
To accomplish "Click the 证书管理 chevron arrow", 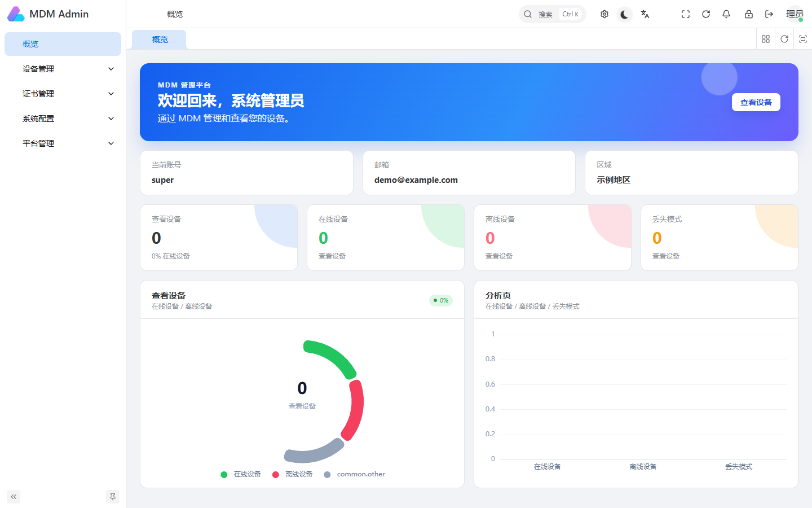I will 111,94.
